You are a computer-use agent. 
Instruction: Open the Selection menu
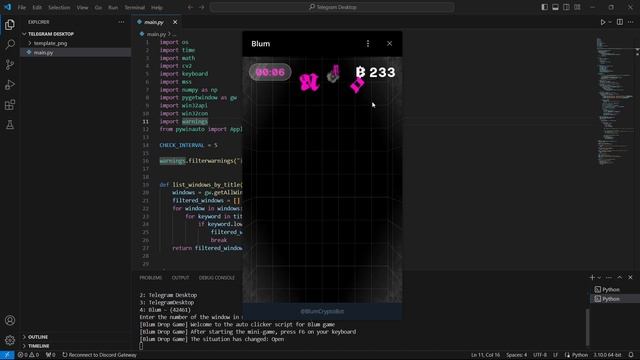[x=59, y=7]
